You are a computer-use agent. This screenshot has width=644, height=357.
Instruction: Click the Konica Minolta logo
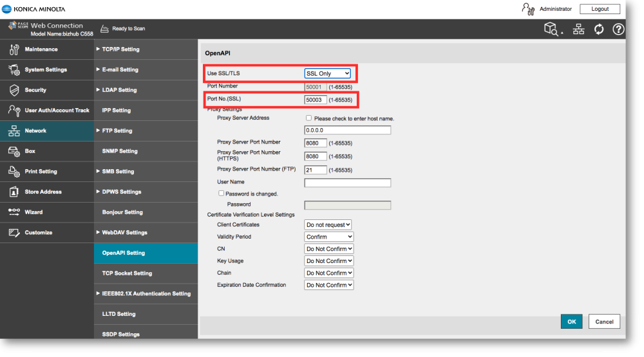[x=33, y=9]
